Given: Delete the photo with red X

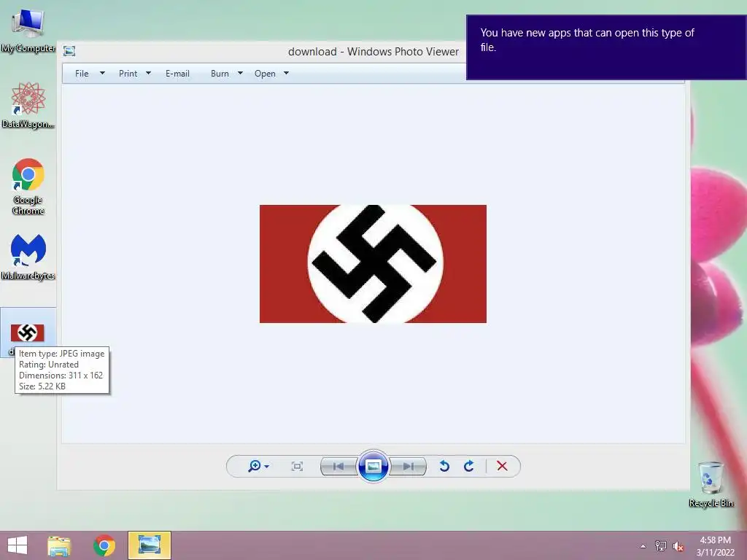Looking at the screenshot, I should click(502, 466).
